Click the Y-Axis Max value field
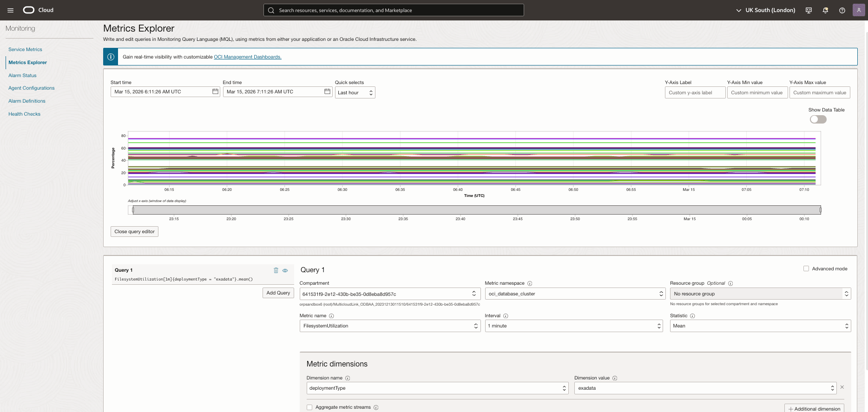 820,92
